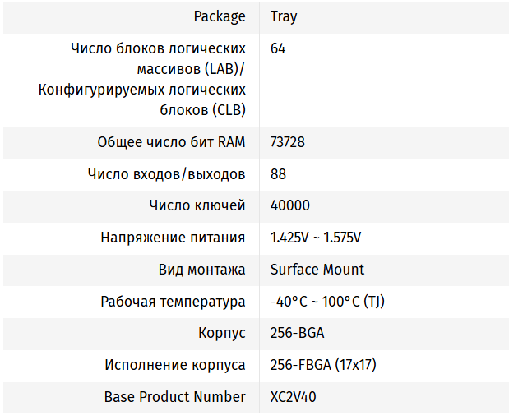
Task: Select the -40°C ~ 100°C temperature value
Action: click(x=327, y=302)
